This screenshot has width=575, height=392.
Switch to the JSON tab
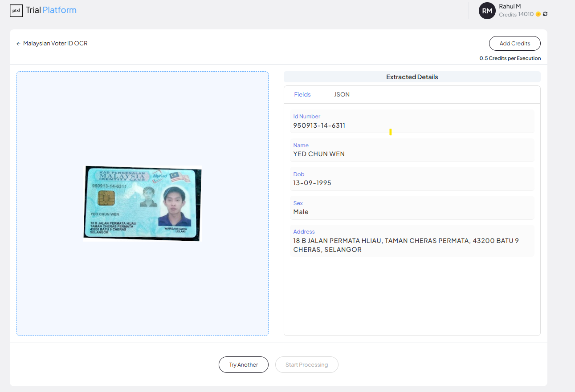[342, 94]
